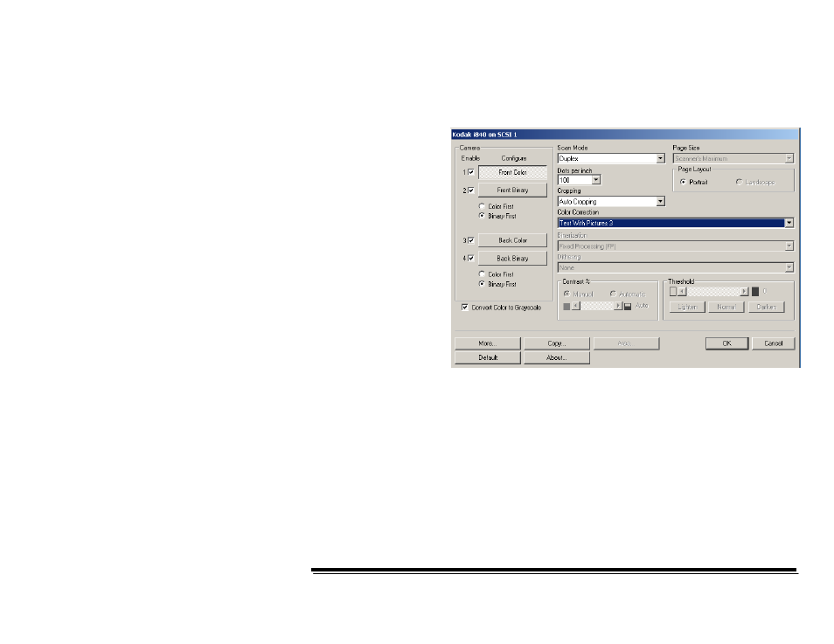Choose Portrait page layout
Image resolution: width=834 pixels, height=644 pixels.
[683, 182]
